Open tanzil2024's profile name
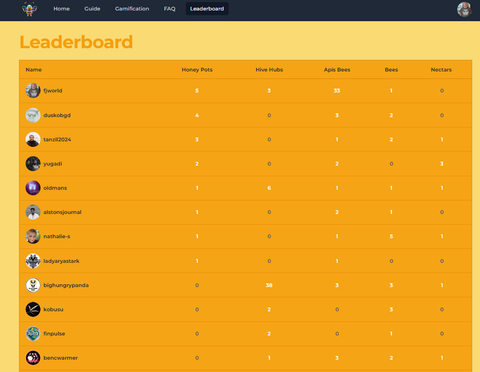The image size is (480, 372). (x=57, y=139)
